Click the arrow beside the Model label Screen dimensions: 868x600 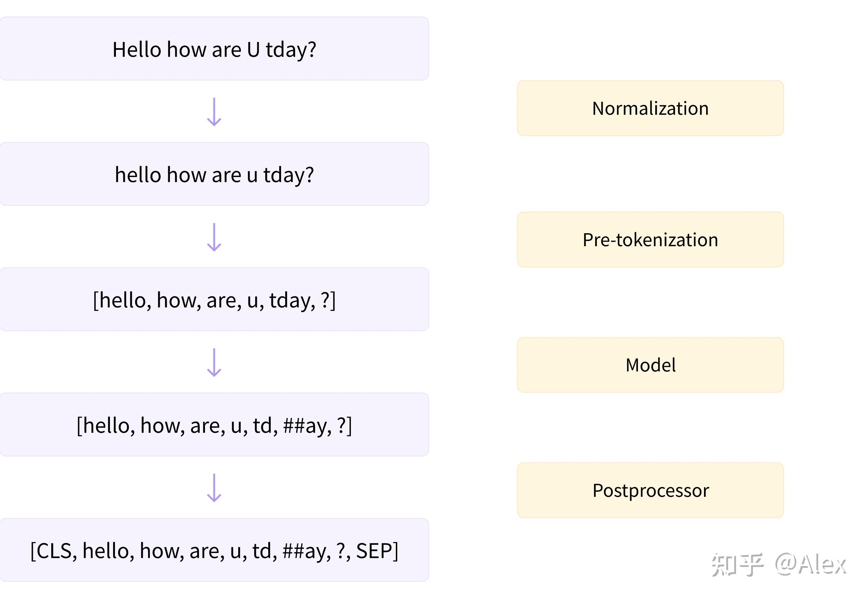(x=214, y=362)
